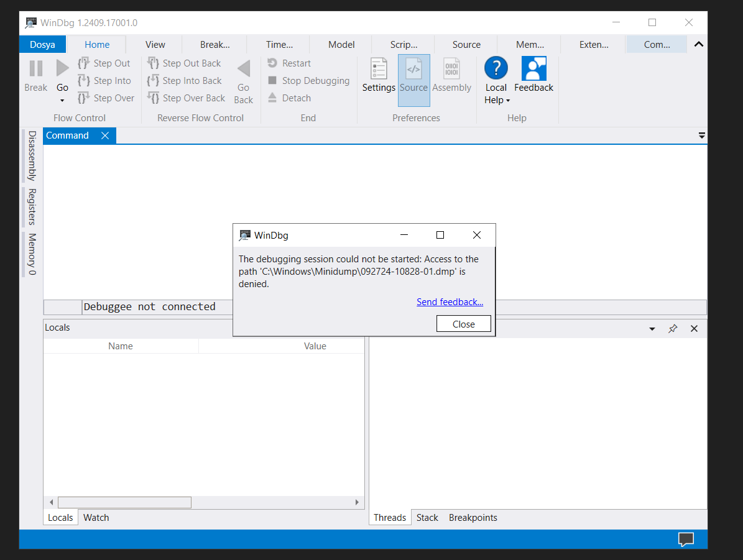
Task: Open the Scrip... ribbon tab
Action: 404,45
